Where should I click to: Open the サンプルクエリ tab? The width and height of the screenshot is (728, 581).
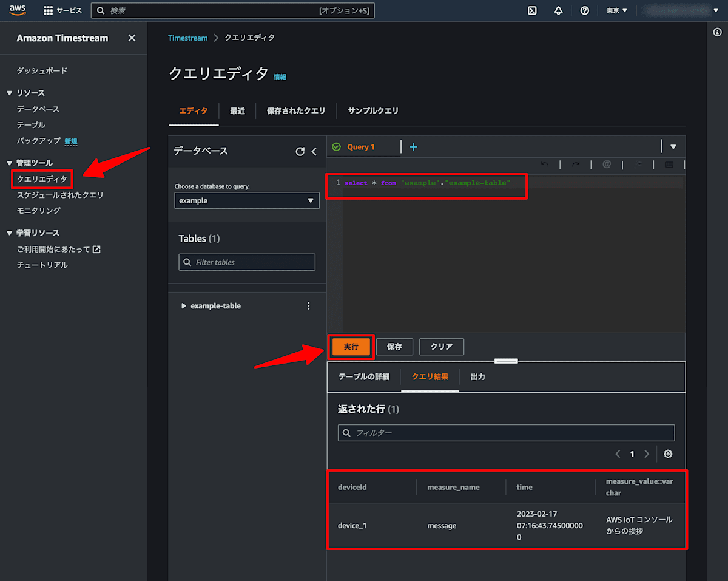coord(373,111)
